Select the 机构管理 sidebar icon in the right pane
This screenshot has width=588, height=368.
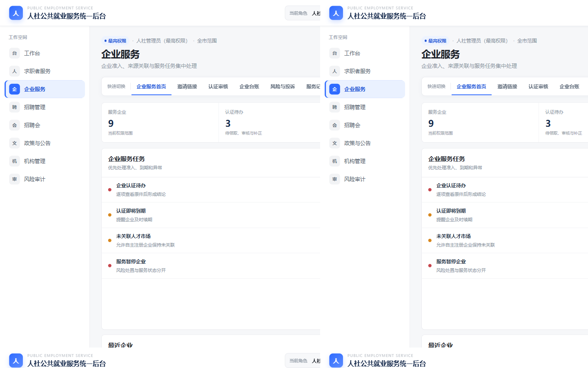(334, 161)
